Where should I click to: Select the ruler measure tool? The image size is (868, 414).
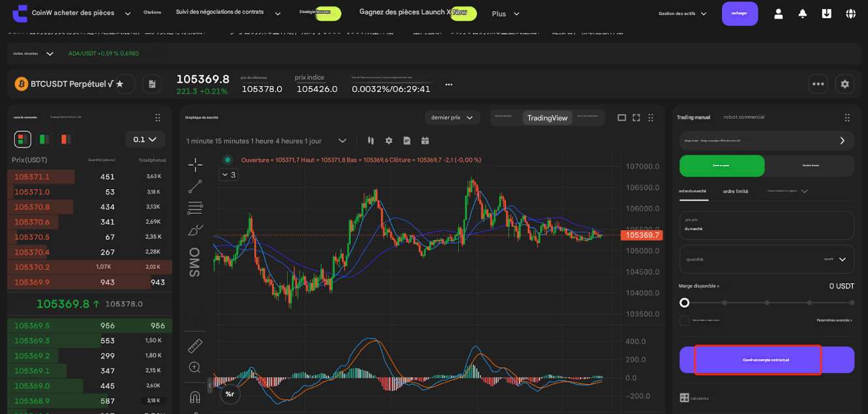pyautogui.click(x=195, y=346)
